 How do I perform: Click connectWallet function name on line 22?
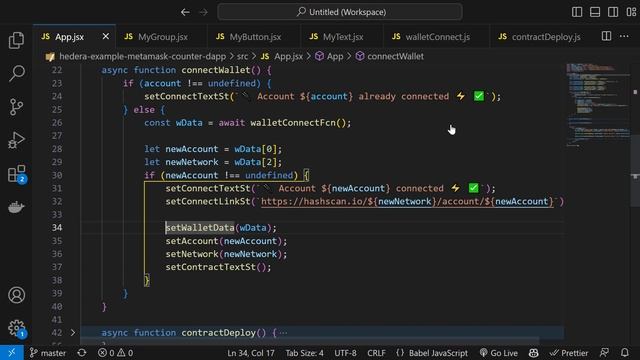216,70
